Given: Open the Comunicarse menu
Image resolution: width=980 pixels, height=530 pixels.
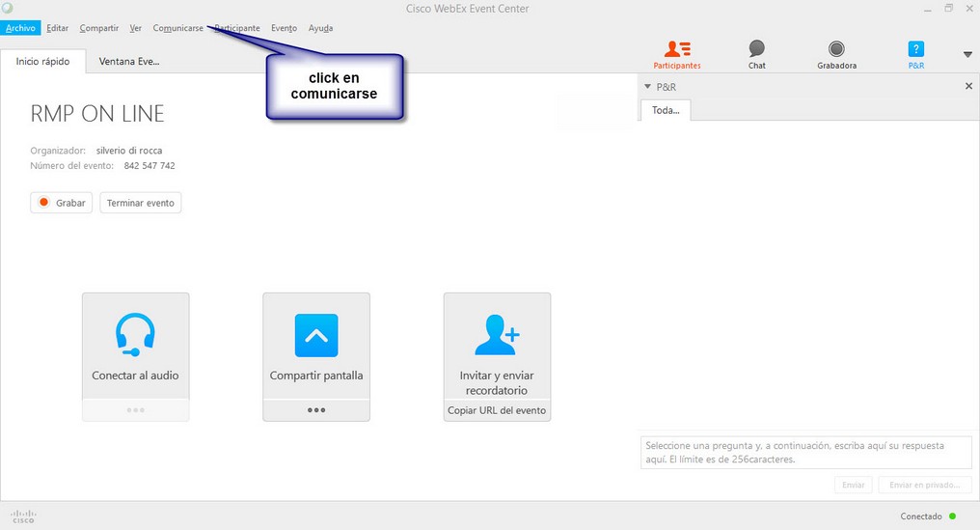Looking at the screenshot, I should pyautogui.click(x=178, y=28).
